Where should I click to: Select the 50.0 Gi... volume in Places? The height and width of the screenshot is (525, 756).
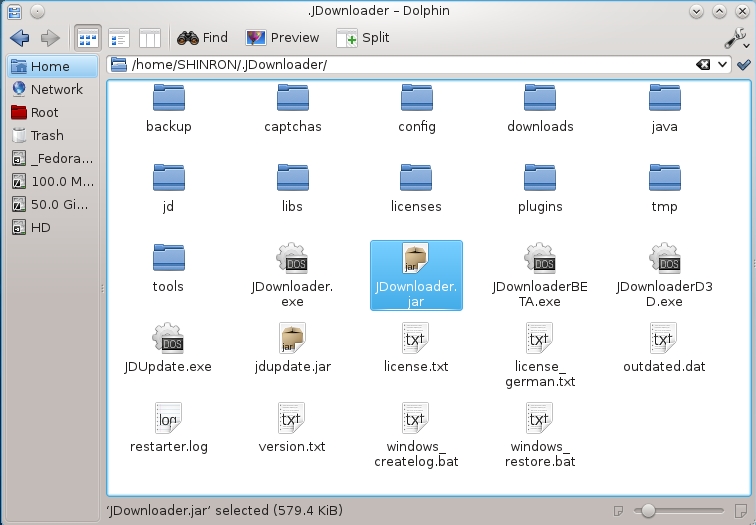point(53,204)
